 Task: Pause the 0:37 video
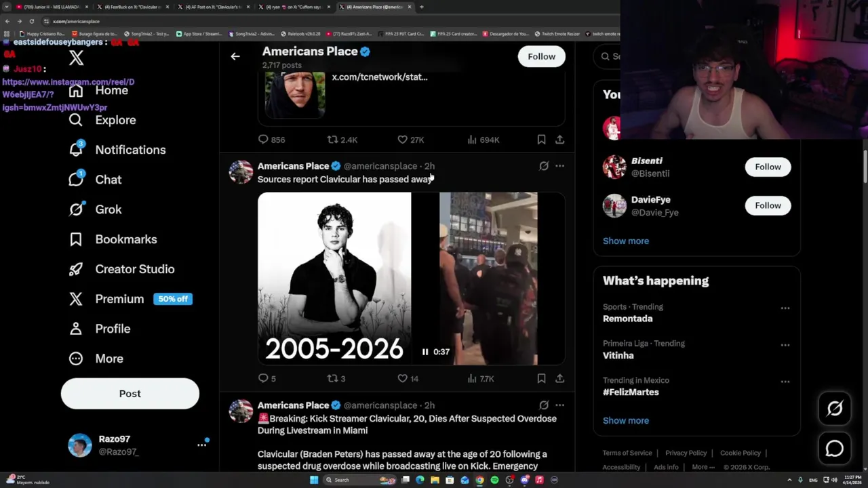[425, 352]
